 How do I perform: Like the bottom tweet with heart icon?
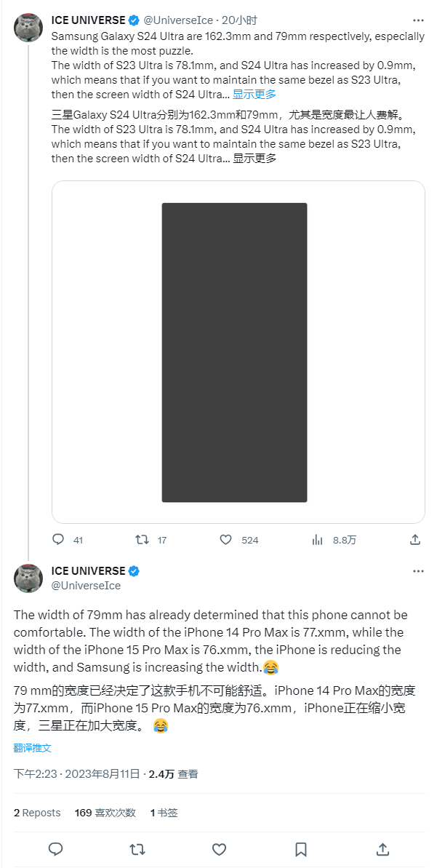tap(219, 849)
